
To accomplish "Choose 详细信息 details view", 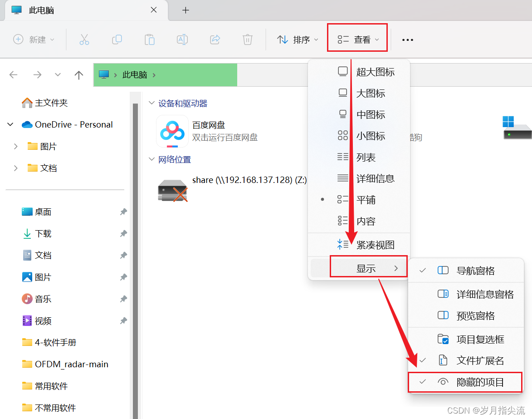I will pos(359,178).
